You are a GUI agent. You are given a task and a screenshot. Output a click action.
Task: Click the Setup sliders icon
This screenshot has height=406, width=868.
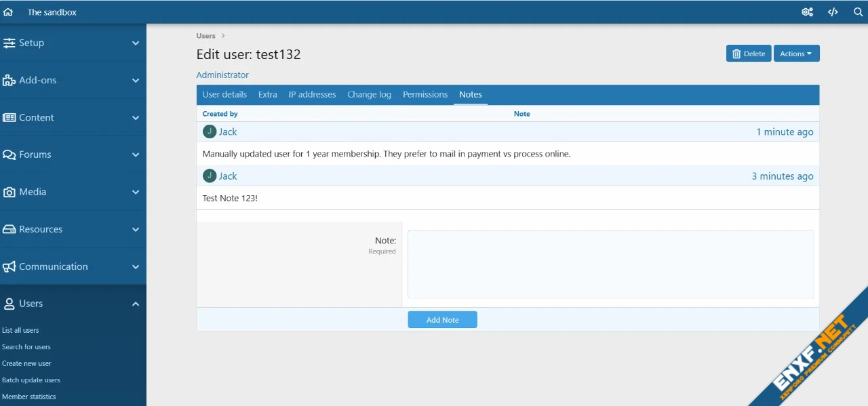tap(9, 43)
